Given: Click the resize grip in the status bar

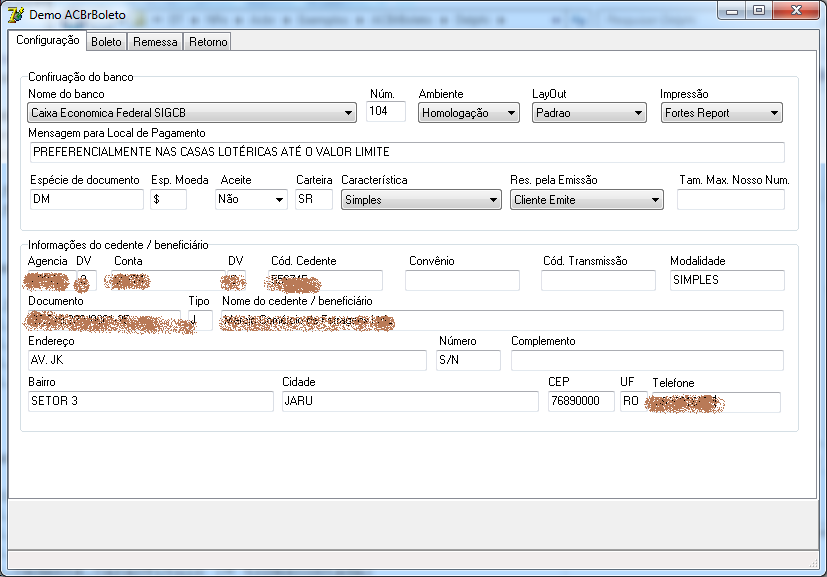Looking at the screenshot, I should (813, 564).
